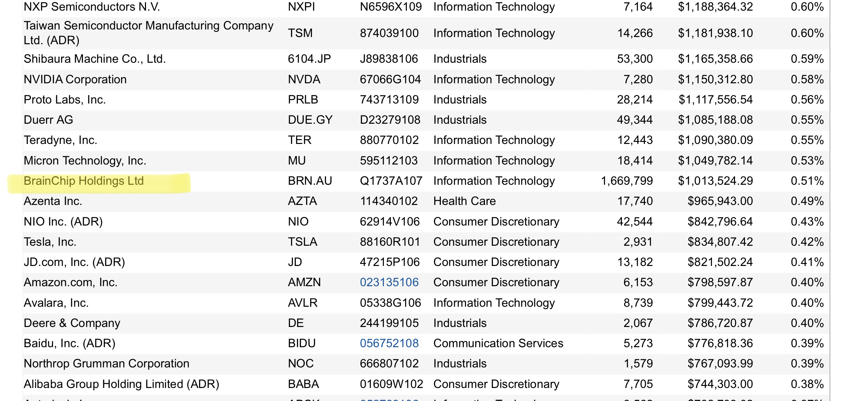Viewport: 868px width, 401px height.
Task: Select the 0.51% weight cell
Action: click(807, 181)
